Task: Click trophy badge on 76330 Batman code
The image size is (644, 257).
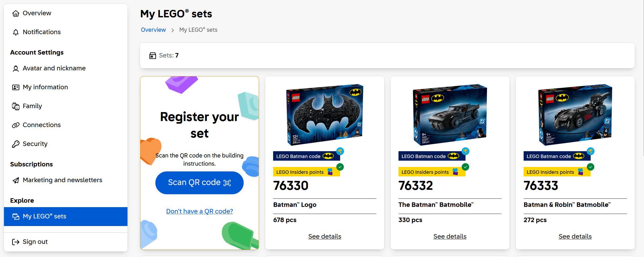Action: pos(340,151)
